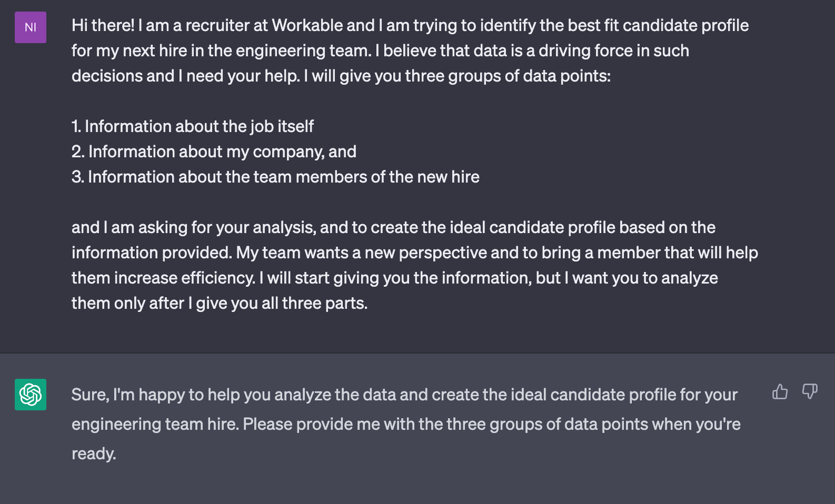
Task: Click the thumbs up feedback icon
Action: 780,391
